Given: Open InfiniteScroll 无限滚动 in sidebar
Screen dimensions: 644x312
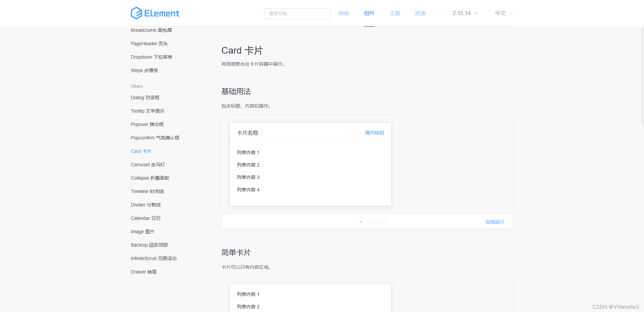Looking at the screenshot, I should [154, 258].
